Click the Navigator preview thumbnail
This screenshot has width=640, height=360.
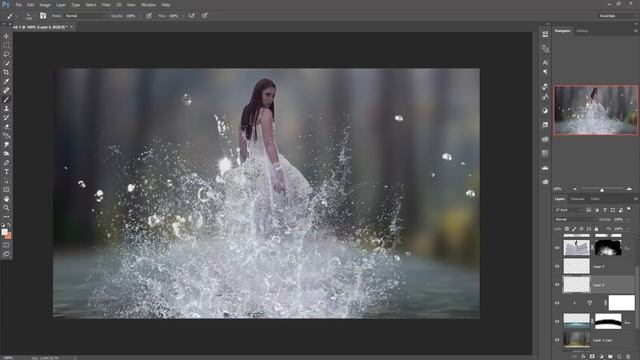(x=596, y=110)
